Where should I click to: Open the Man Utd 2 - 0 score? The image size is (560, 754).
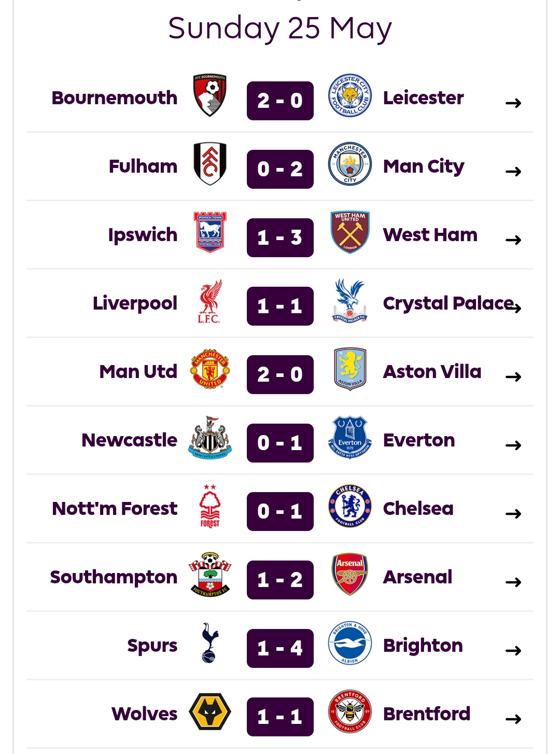click(x=280, y=374)
